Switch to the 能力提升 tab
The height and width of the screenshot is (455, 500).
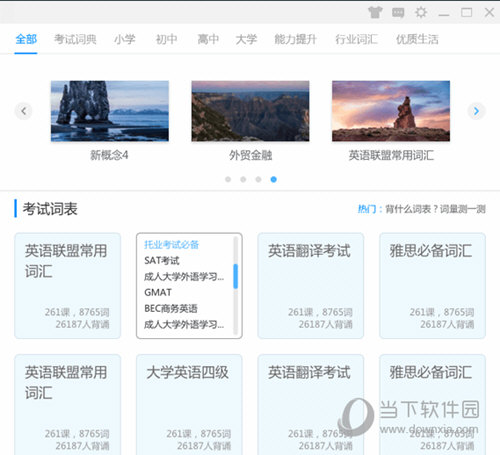(295, 39)
